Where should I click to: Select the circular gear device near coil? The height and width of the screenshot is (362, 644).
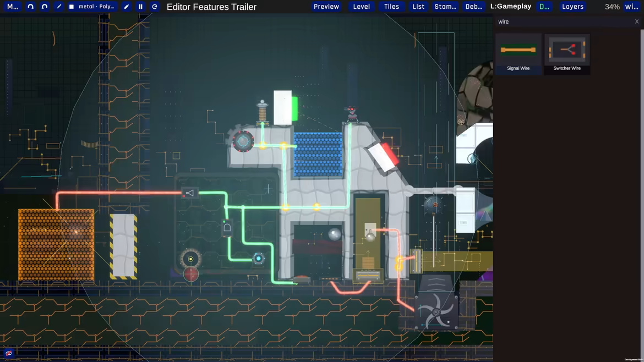243,141
